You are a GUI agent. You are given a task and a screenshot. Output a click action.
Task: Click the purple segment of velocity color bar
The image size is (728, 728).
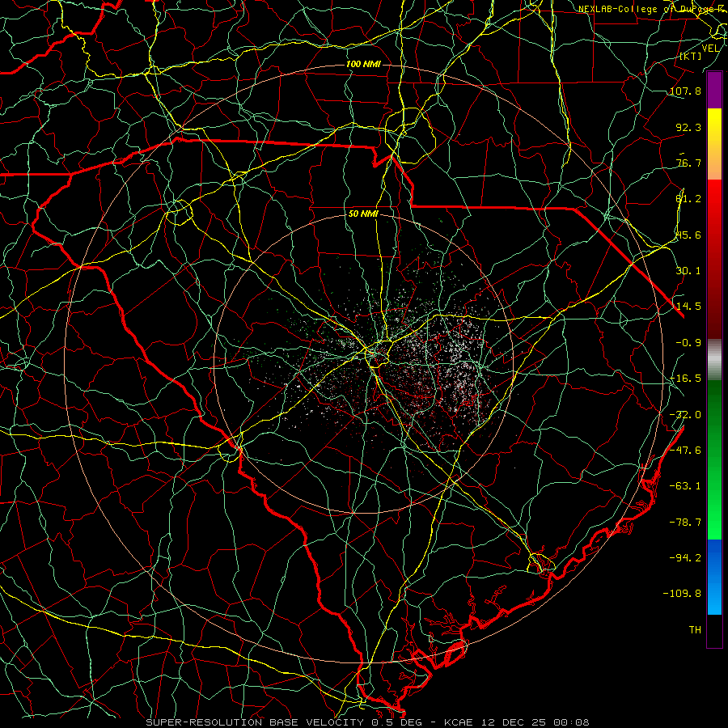(x=714, y=91)
